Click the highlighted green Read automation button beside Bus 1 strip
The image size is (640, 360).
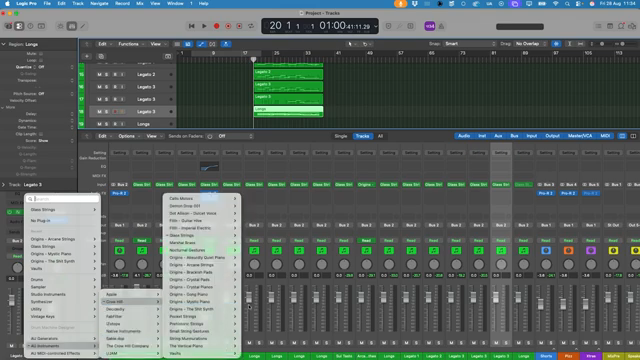(142, 240)
